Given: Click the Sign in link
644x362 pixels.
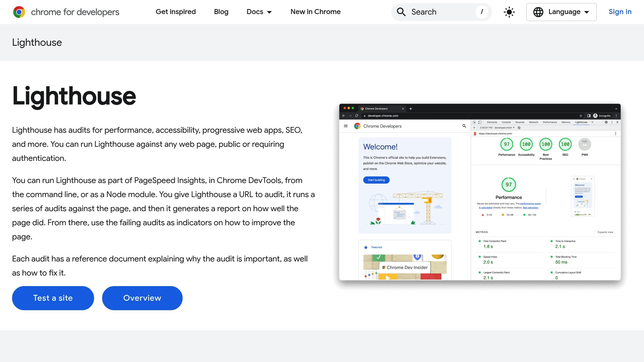Looking at the screenshot, I should [620, 12].
